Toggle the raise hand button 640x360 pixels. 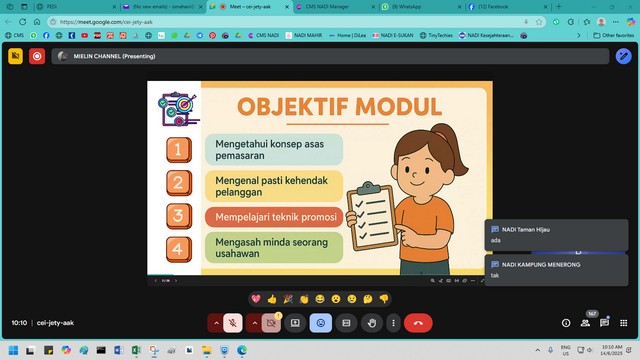tap(371, 323)
